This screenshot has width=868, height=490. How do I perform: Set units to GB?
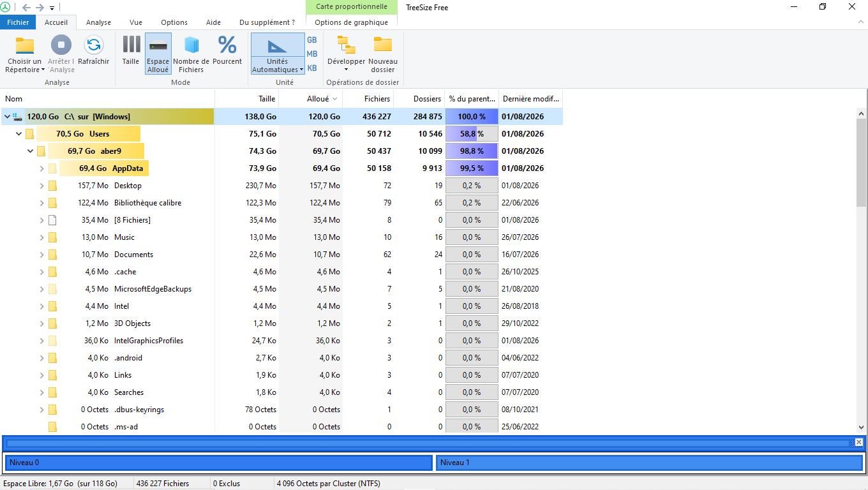pyautogui.click(x=312, y=40)
